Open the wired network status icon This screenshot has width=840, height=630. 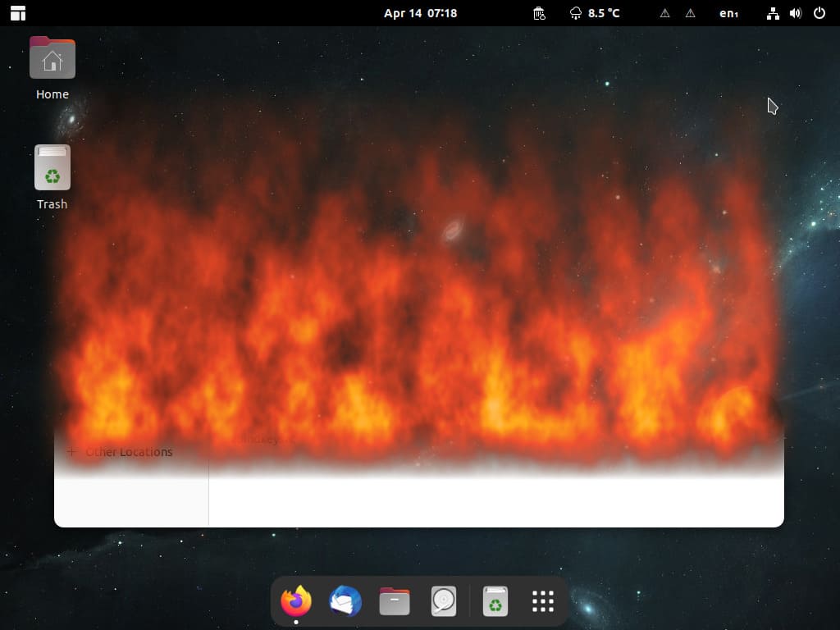(773, 13)
